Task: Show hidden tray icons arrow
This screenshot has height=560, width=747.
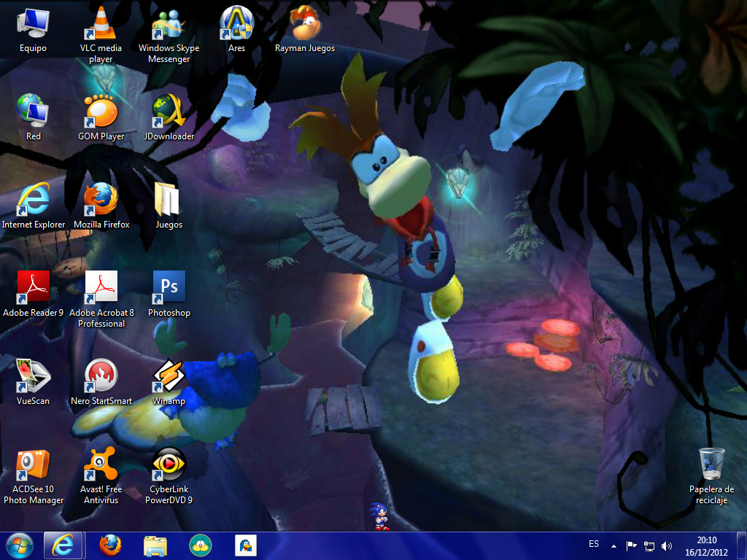Action: (614, 546)
